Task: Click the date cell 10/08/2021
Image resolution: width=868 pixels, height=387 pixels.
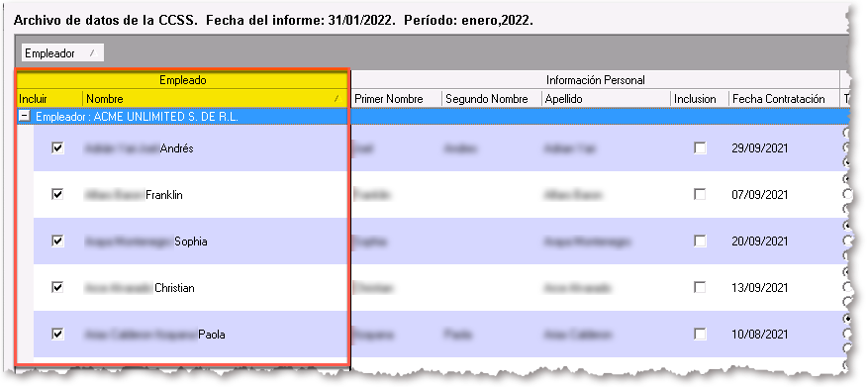Action: 785,335
